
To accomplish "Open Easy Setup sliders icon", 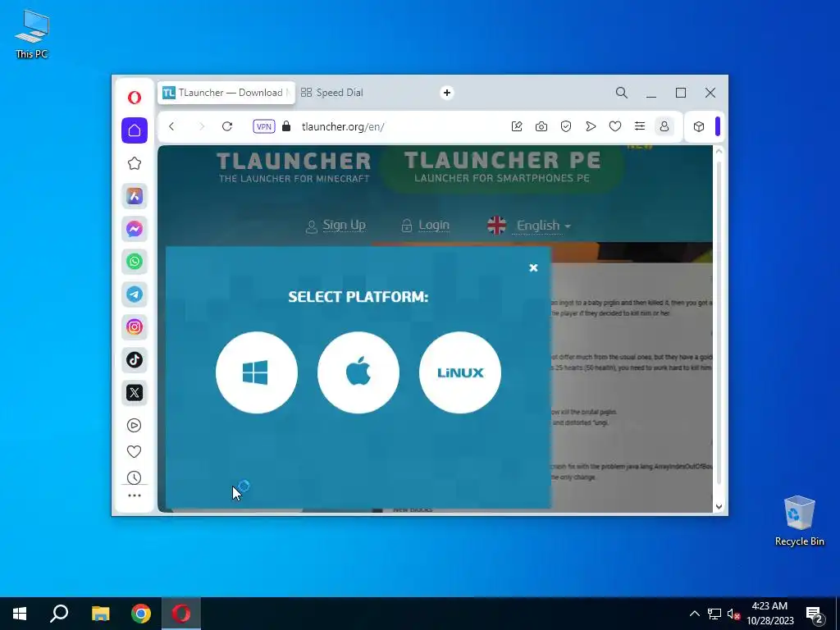I will point(640,126).
